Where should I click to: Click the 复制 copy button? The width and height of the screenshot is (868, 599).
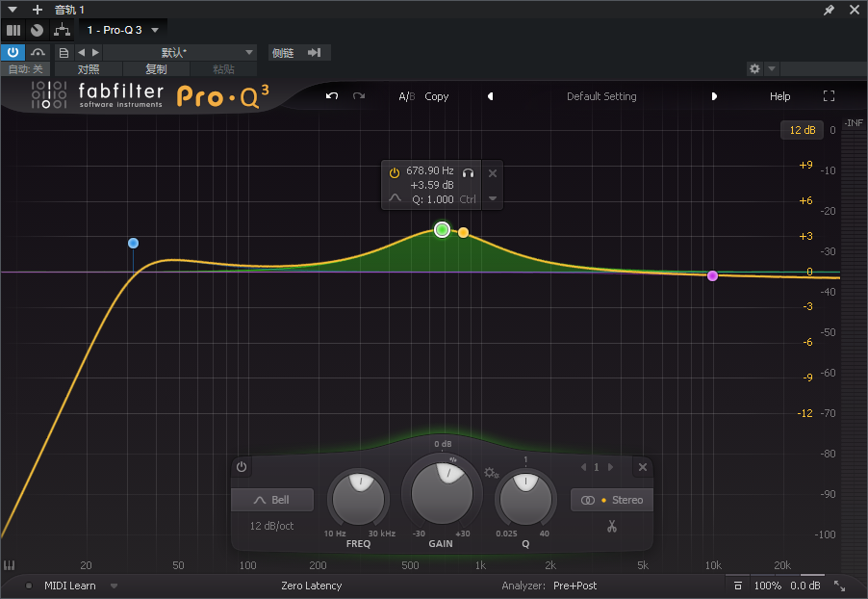click(156, 69)
